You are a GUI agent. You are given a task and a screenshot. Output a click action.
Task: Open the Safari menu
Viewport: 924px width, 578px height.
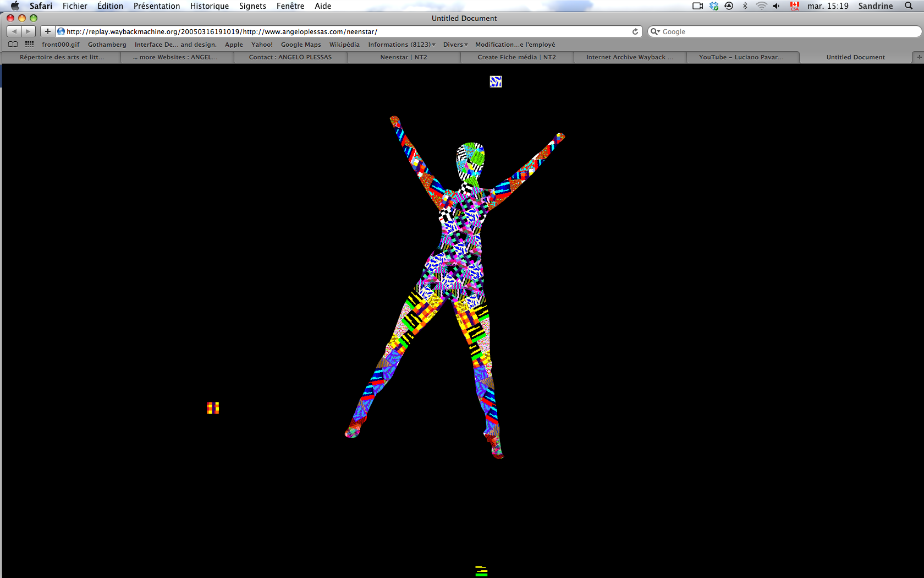pyautogui.click(x=41, y=6)
